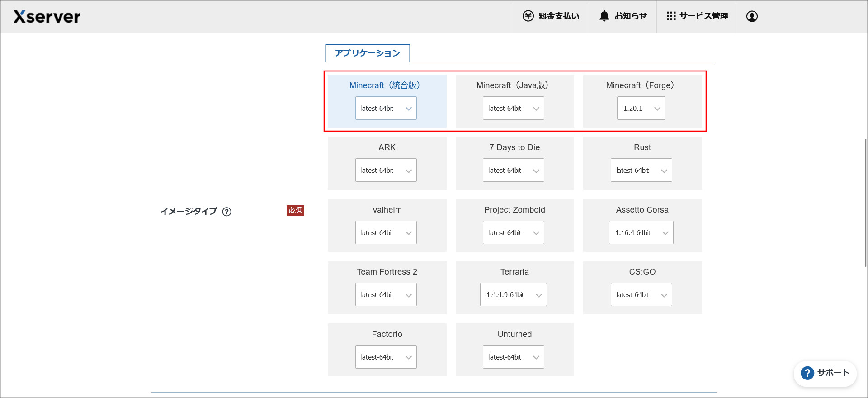Open ARK version dropdown
This screenshot has width=868, height=398.
[x=386, y=170]
